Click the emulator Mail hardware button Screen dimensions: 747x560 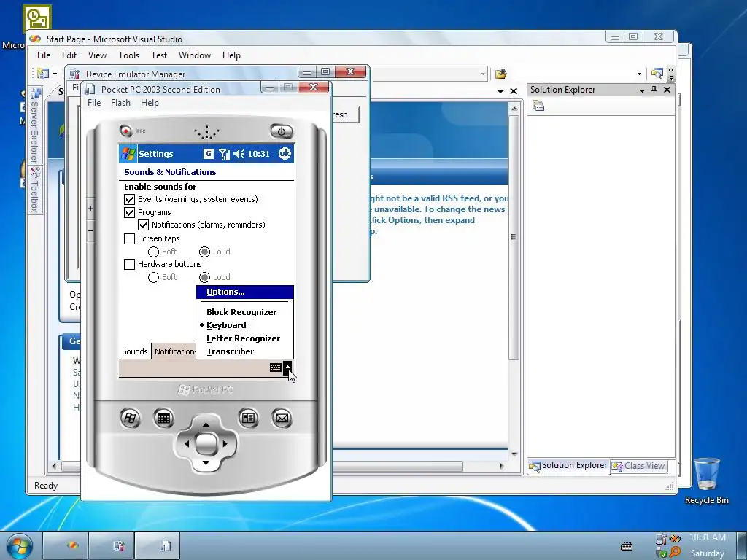click(x=282, y=418)
